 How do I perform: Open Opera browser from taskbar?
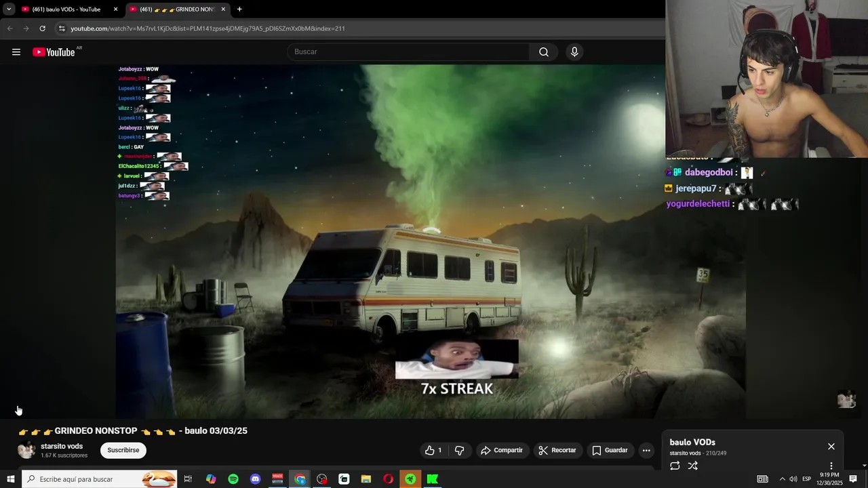click(388, 479)
